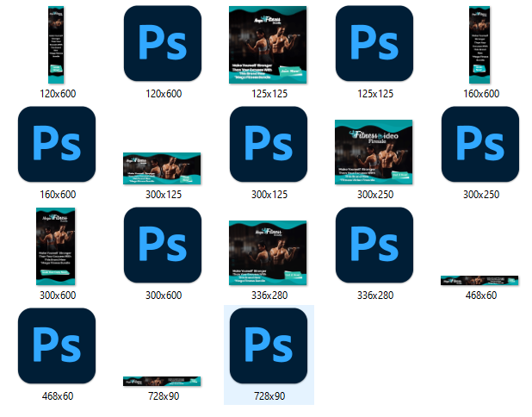
Task: Select the 300x250 Fitness Video banner thumbnail
Action: click(x=374, y=152)
